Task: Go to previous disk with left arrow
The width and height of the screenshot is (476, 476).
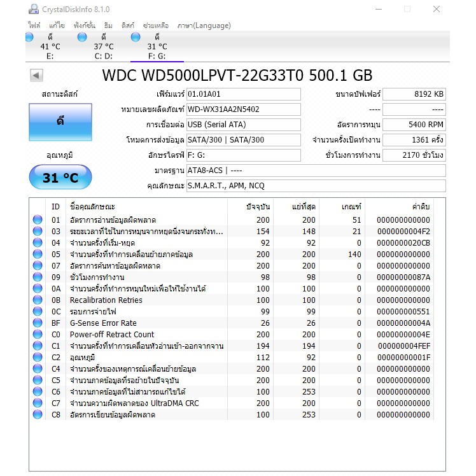Action: pyautogui.click(x=36, y=76)
